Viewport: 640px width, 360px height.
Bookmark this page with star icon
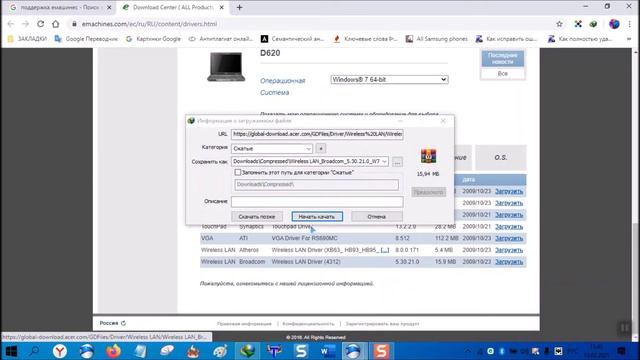pos(559,24)
